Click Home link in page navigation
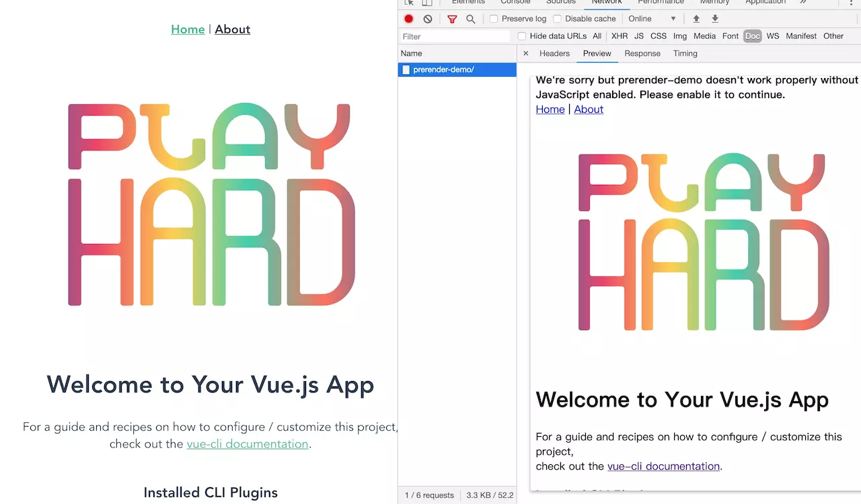Image resolution: width=861 pixels, height=504 pixels. point(188,30)
